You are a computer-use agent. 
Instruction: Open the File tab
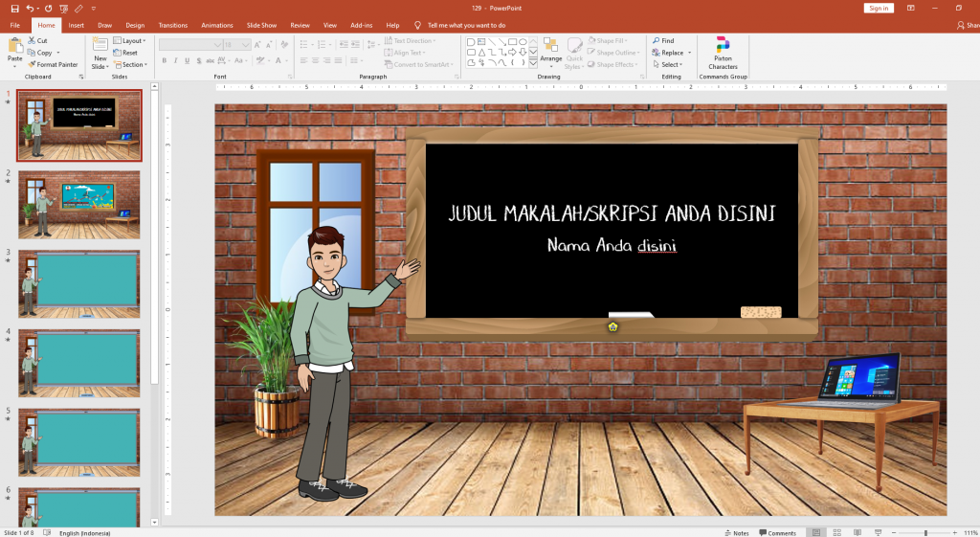(15, 25)
